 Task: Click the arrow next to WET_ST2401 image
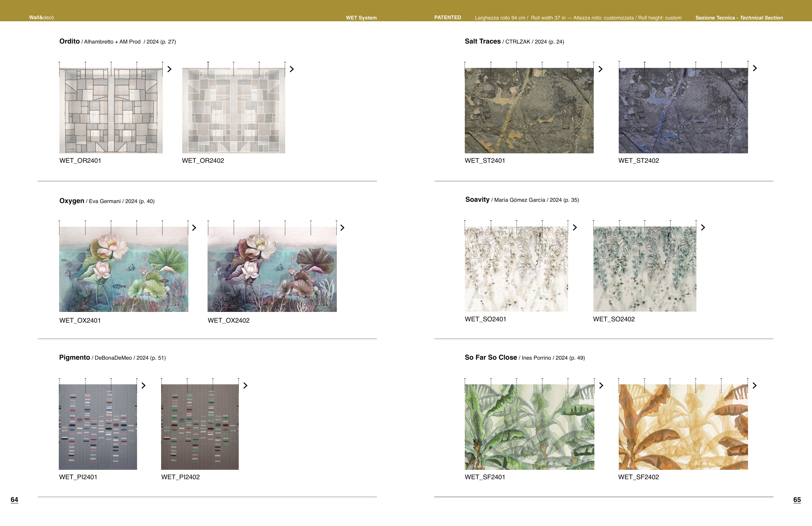pyautogui.click(x=601, y=69)
